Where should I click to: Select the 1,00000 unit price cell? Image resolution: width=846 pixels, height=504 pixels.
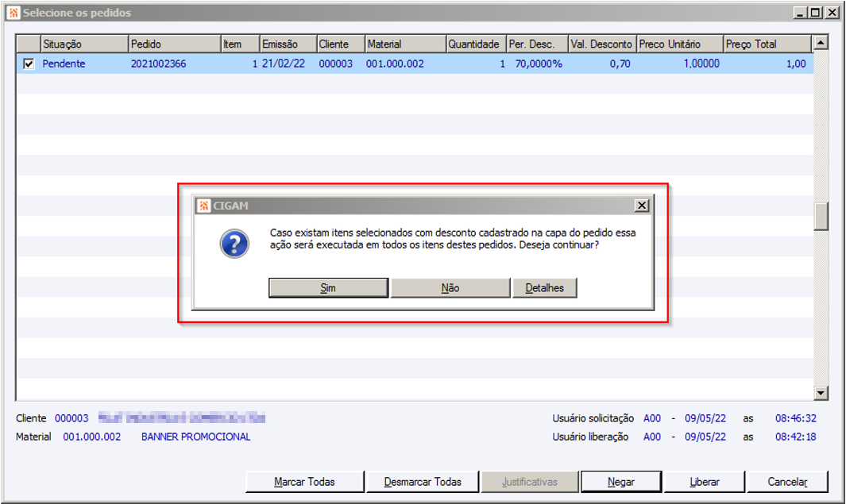701,63
